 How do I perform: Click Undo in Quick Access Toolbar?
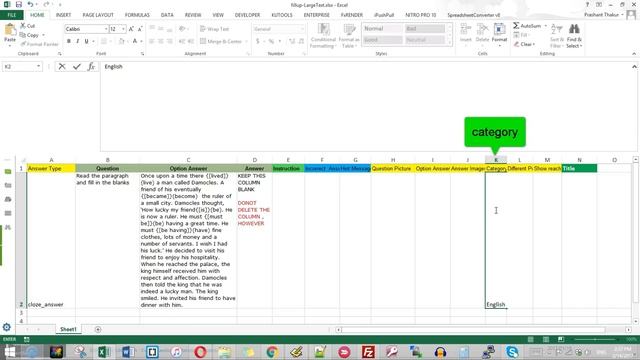coord(30,4)
